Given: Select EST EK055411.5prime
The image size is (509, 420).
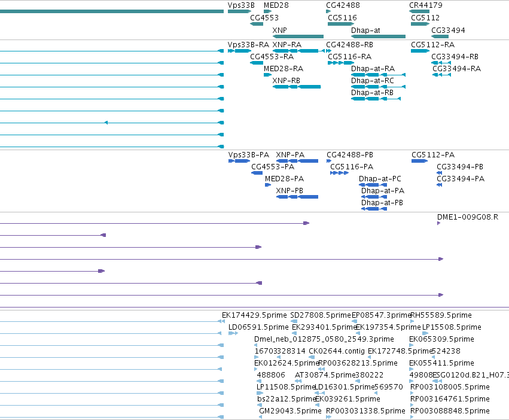Looking at the screenshot, I should 441,363.
